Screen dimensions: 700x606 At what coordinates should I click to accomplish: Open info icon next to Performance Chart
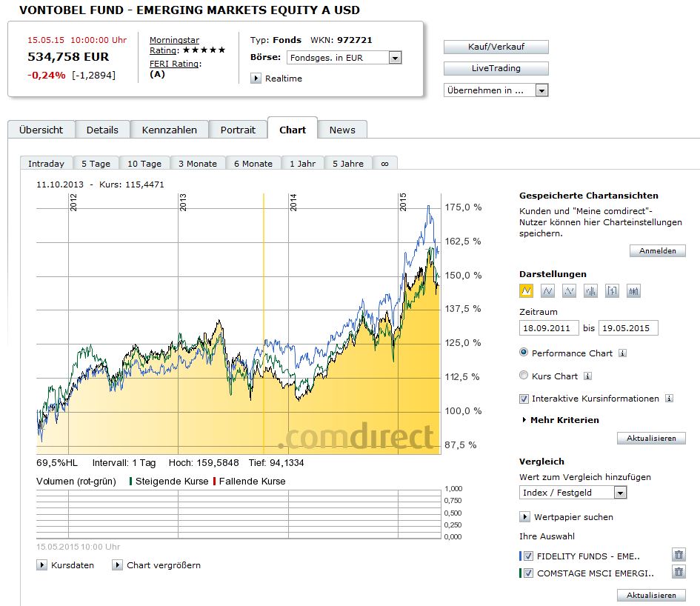click(622, 353)
